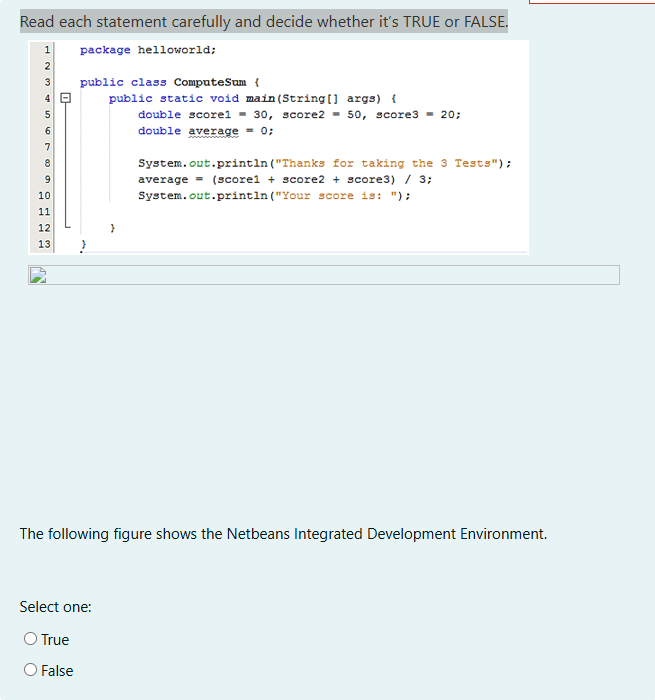Click the "Thanks for taking the 3 Tests" string
Viewport: 655px width, 700px height.
coord(387,163)
